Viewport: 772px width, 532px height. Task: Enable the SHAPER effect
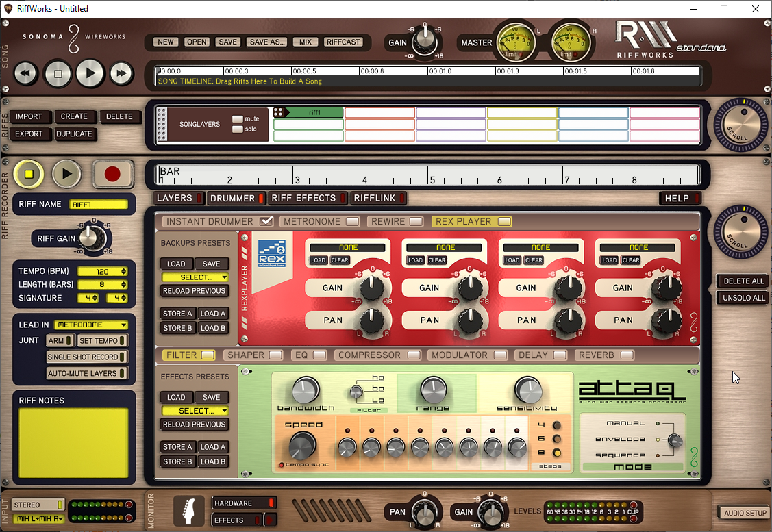[x=275, y=355]
